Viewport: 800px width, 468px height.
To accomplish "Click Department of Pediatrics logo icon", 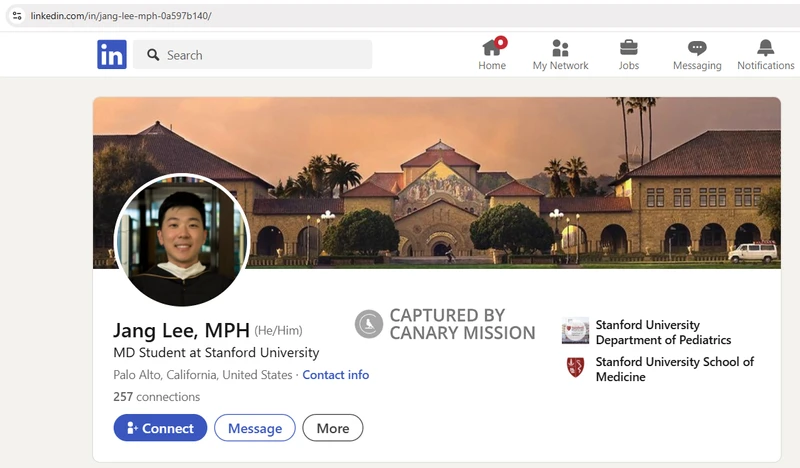I will (575, 330).
